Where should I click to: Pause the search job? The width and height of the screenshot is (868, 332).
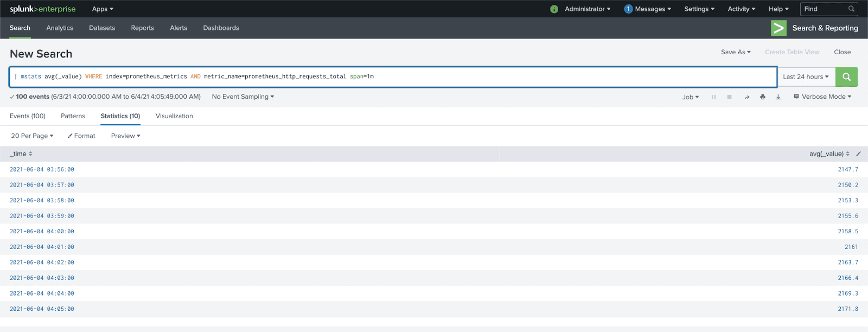pyautogui.click(x=714, y=97)
